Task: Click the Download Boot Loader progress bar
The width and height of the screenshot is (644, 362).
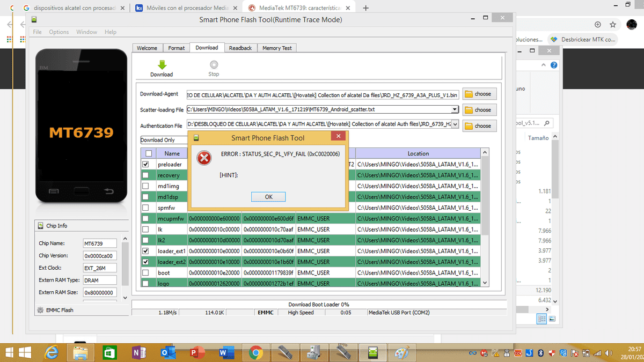Action: coord(319,304)
